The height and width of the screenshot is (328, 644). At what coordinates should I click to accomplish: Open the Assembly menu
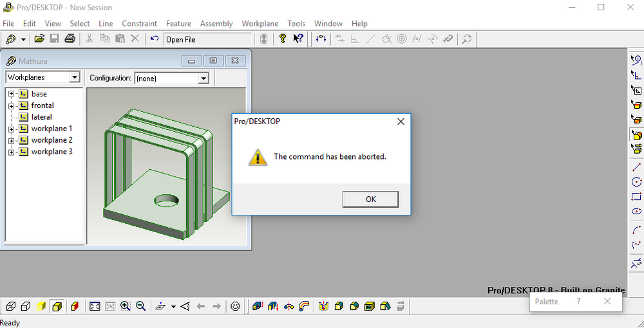(x=216, y=23)
